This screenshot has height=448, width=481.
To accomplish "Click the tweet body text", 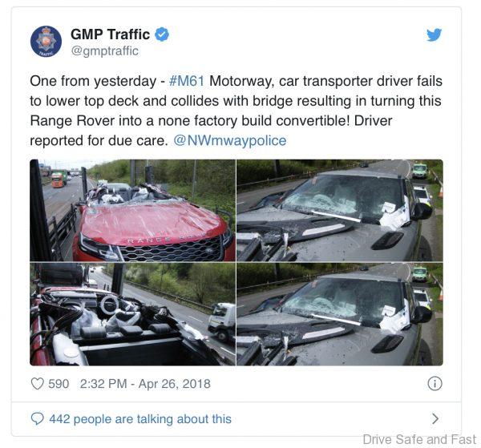I will pyautogui.click(x=236, y=111).
